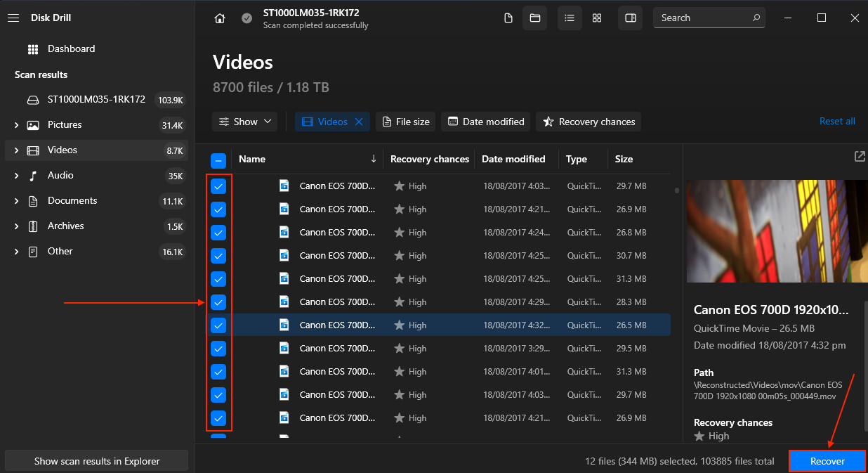The image size is (868, 473).
Task: Open preview in external window icon
Action: click(x=860, y=157)
